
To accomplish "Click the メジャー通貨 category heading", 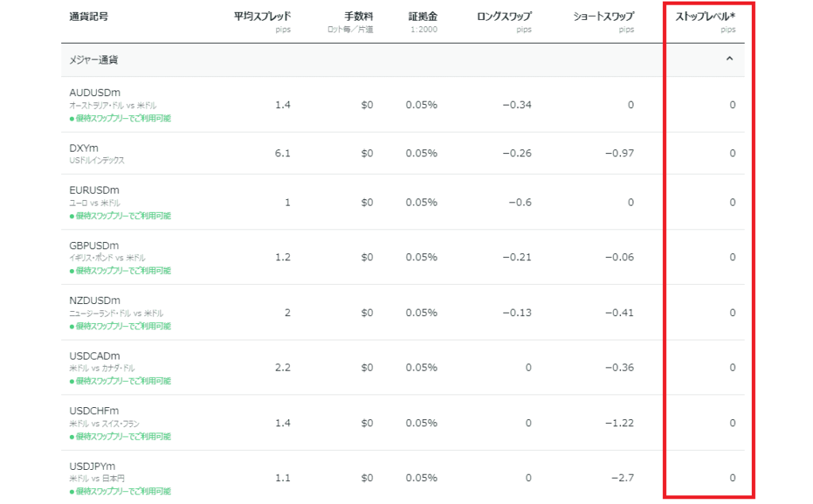I will (x=94, y=60).
